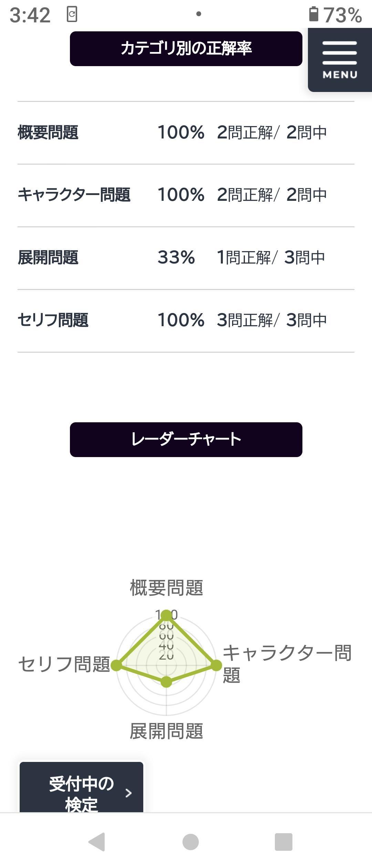Image resolution: width=372 pixels, height=868 pixels.
Task: Select the カテゴリ別の正解率 header
Action: coord(186,49)
